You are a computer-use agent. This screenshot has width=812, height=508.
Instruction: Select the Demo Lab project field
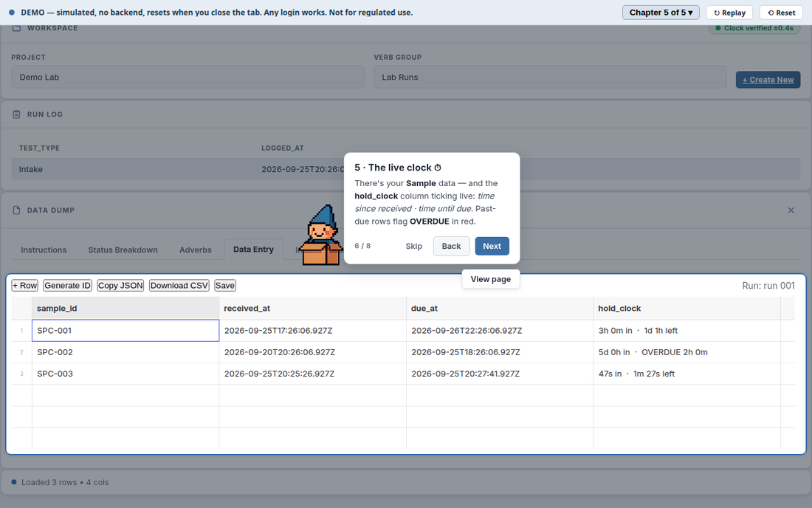point(188,77)
